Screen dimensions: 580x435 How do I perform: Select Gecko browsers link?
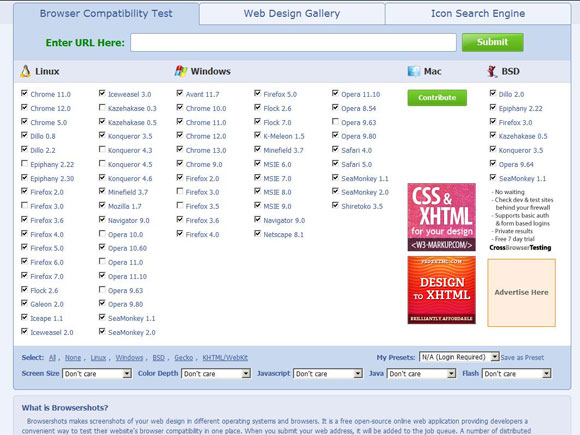point(184,358)
